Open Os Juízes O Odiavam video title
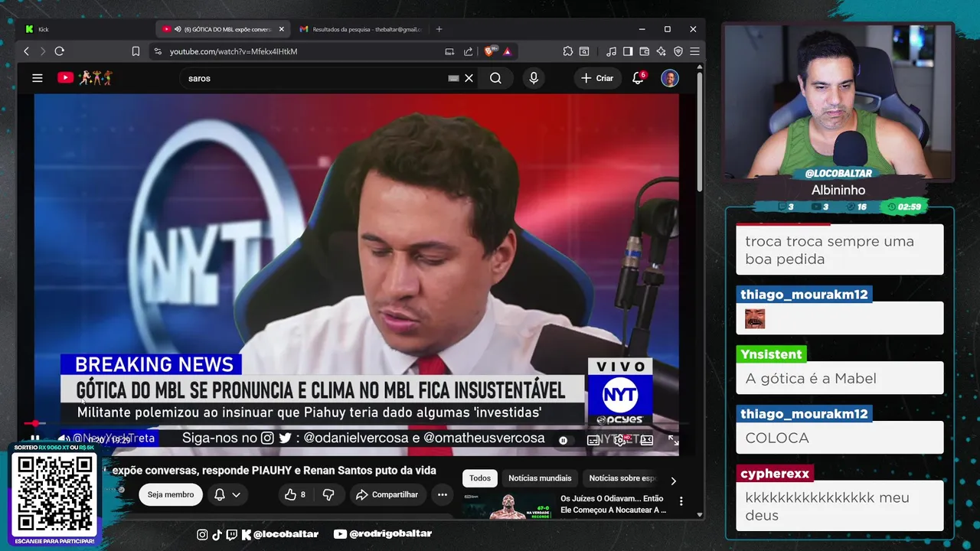This screenshot has width=980, height=551. pos(612,504)
